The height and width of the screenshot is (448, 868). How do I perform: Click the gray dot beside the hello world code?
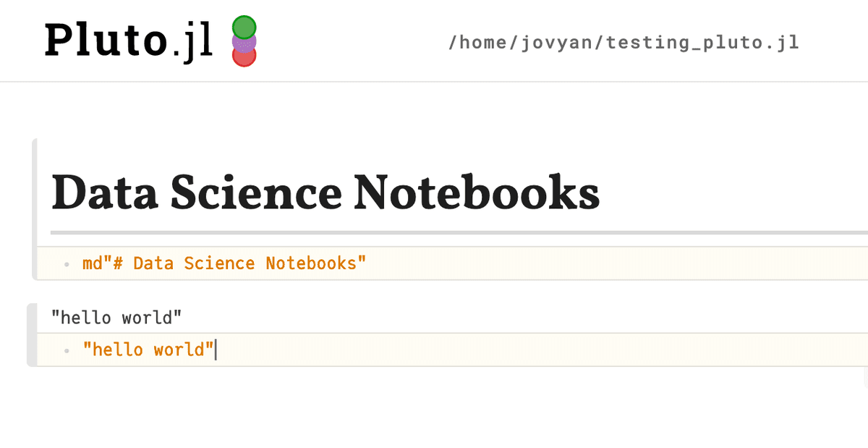coord(67,350)
